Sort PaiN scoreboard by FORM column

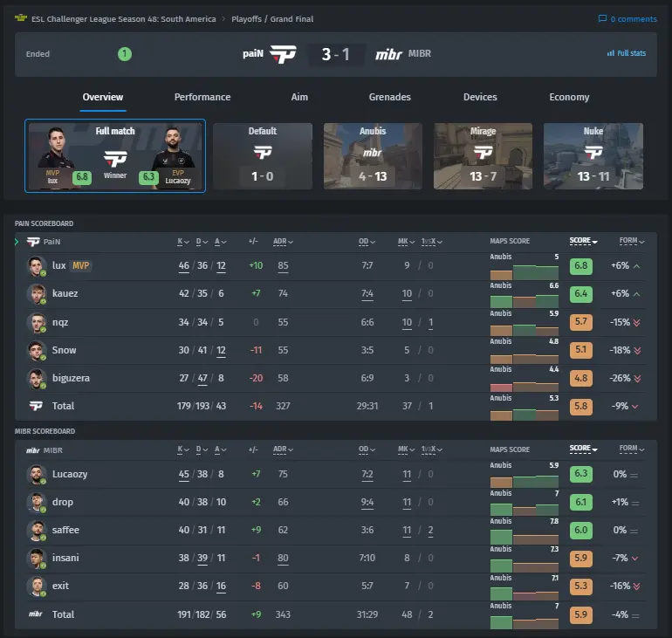point(632,241)
